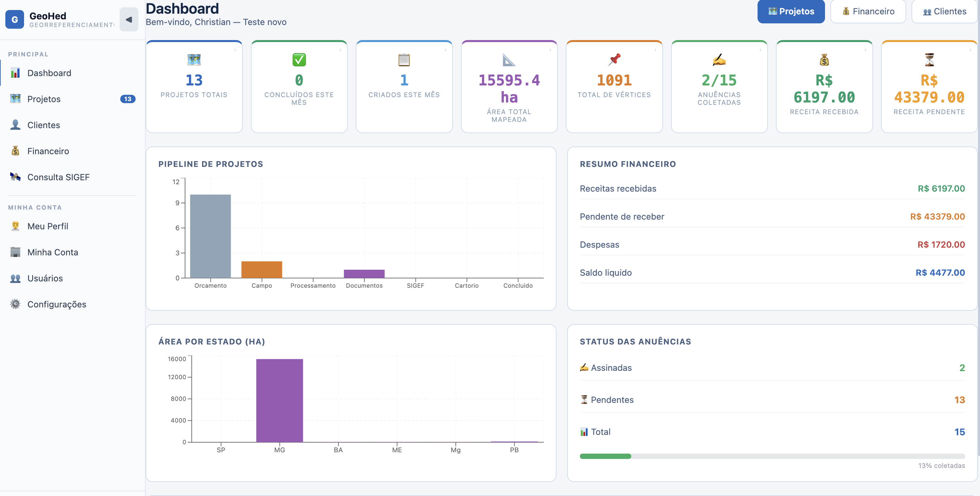The image size is (980, 496).
Task: Click the Orcamento bar in pipeline chart
Action: (210, 236)
